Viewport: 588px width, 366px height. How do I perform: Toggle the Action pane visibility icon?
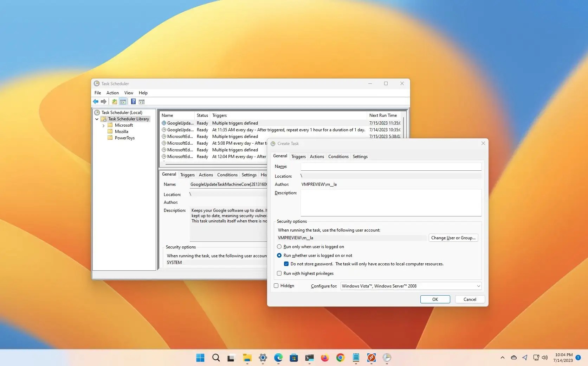pyautogui.click(x=142, y=101)
